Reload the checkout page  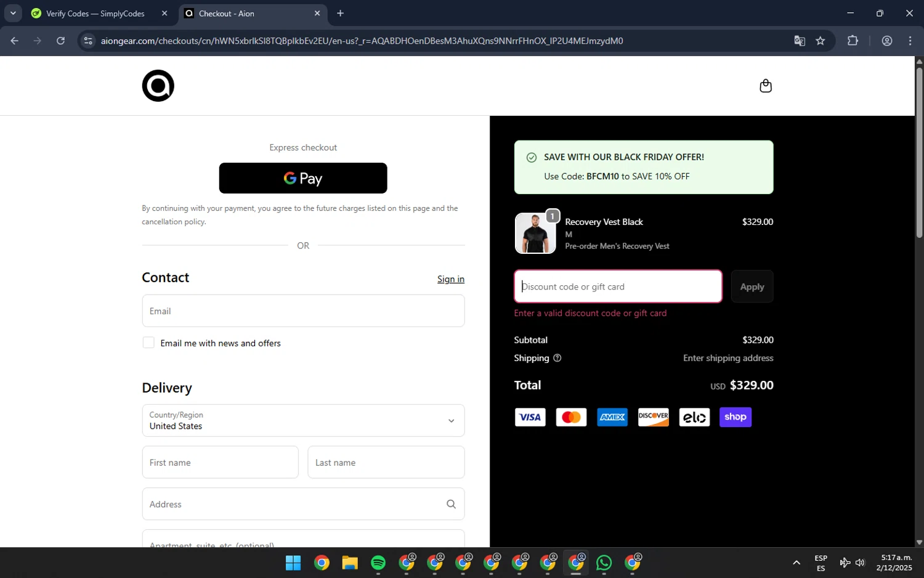pyautogui.click(x=60, y=41)
